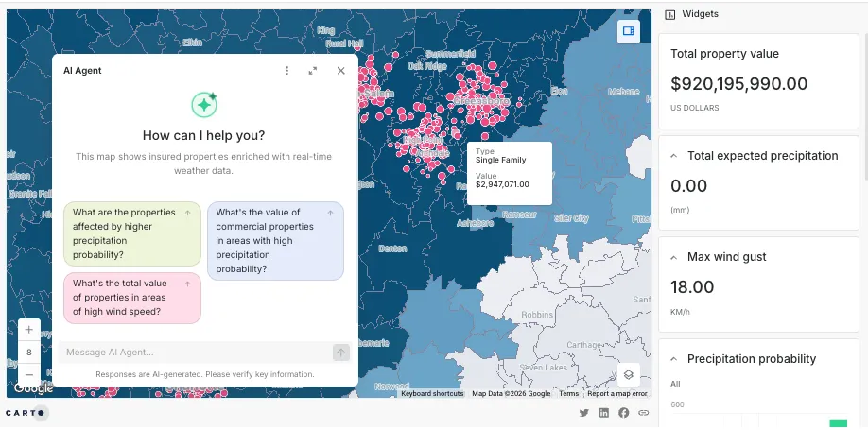Viewport: 868px width, 430px height.
Task: Open the Twitter share icon in footer
Action: [583, 413]
